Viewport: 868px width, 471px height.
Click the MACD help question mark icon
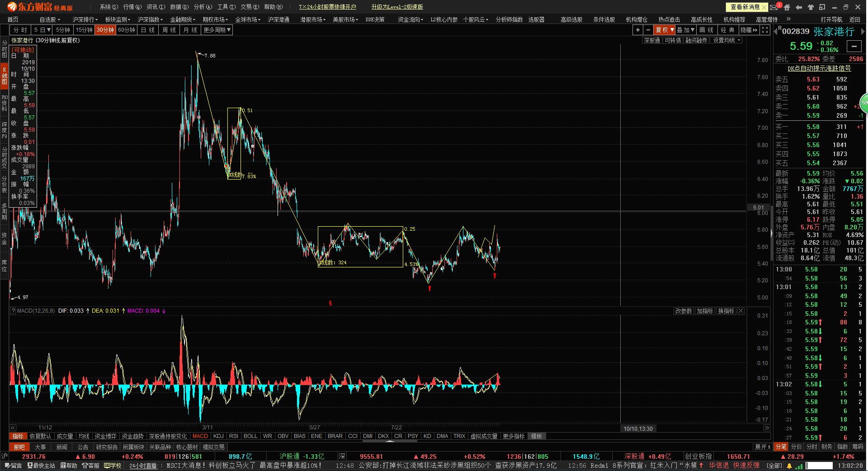click(x=13, y=311)
